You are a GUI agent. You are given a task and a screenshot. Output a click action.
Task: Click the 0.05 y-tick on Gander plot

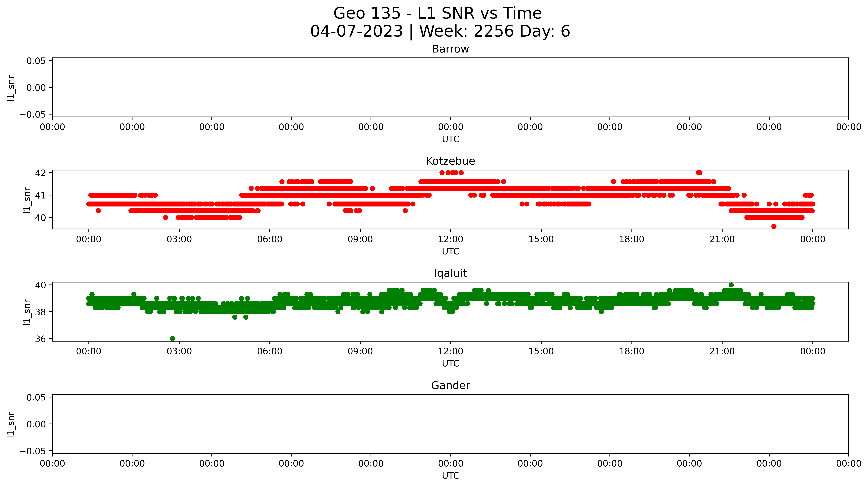tap(36, 398)
